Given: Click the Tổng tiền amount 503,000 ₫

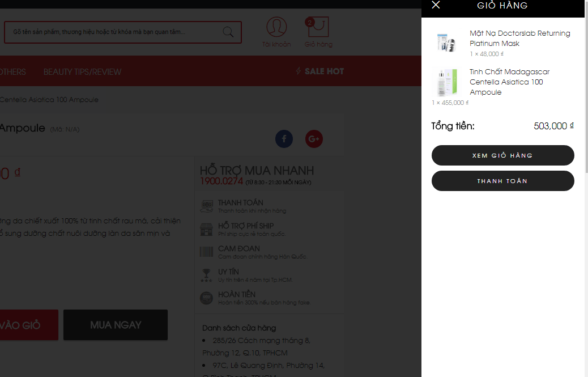Looking at the screenshot, I should click(553, 126).
